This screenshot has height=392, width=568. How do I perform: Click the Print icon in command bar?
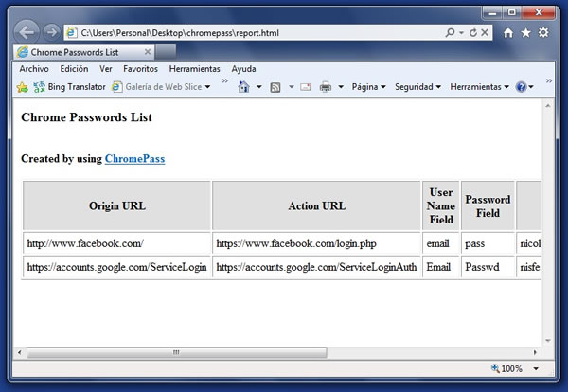pyautogui.click(x=326, y=87)
